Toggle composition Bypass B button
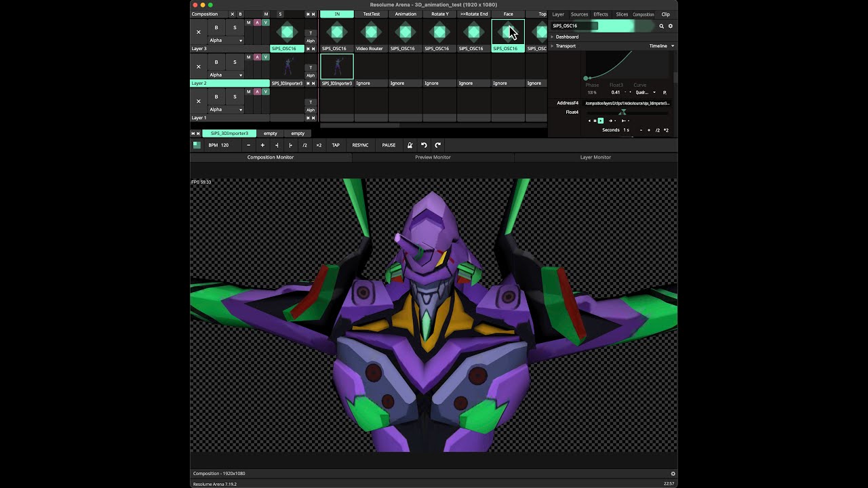 (240, 14)
